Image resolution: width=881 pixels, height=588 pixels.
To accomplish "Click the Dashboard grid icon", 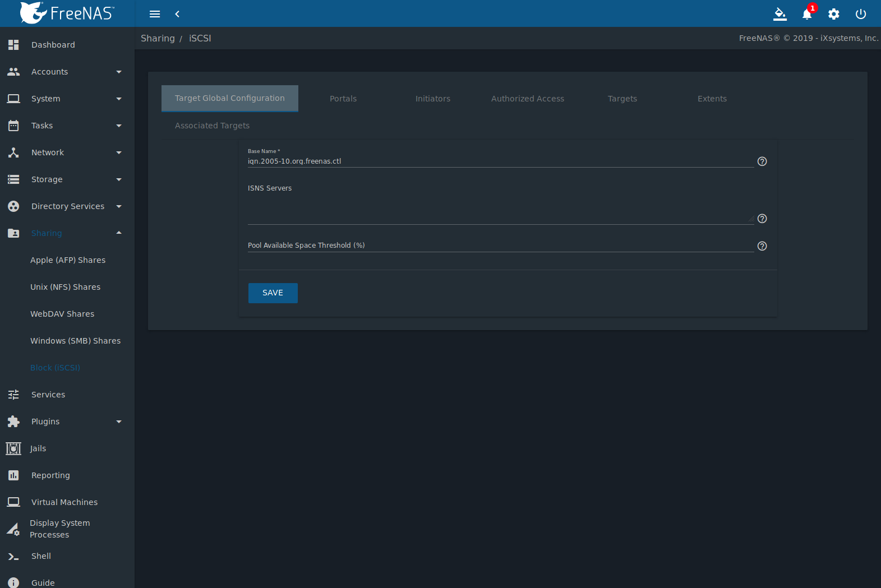I will 13,45.
